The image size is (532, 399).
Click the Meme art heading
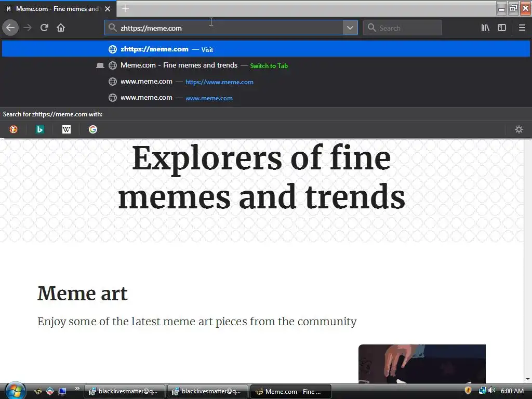click(83, 293)
